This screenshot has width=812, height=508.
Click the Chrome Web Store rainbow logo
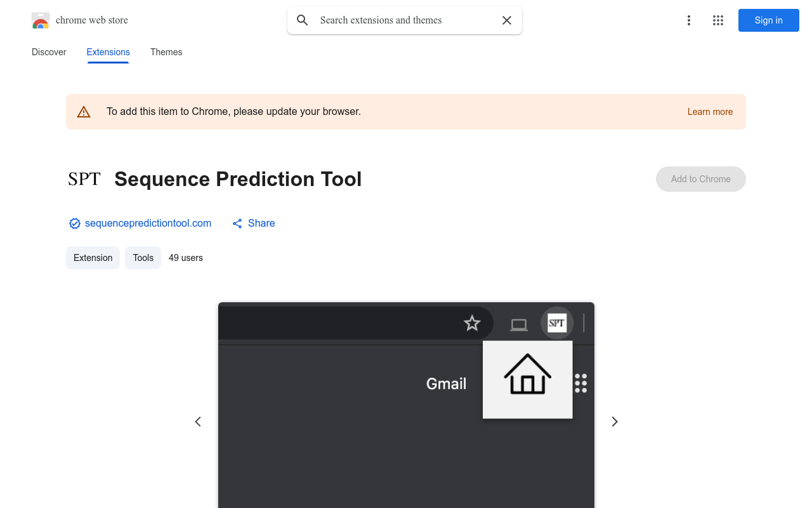point(41,20)
